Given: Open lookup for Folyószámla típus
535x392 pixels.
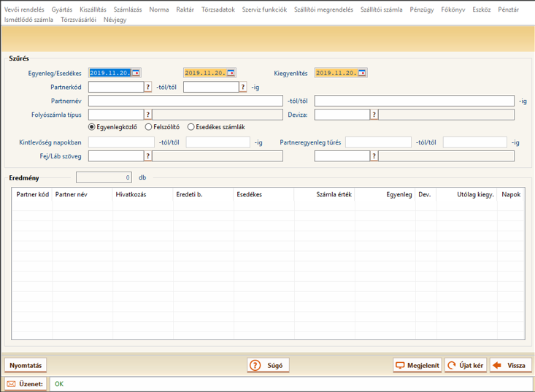Looking at the screenshot, I should click(147, 115).
